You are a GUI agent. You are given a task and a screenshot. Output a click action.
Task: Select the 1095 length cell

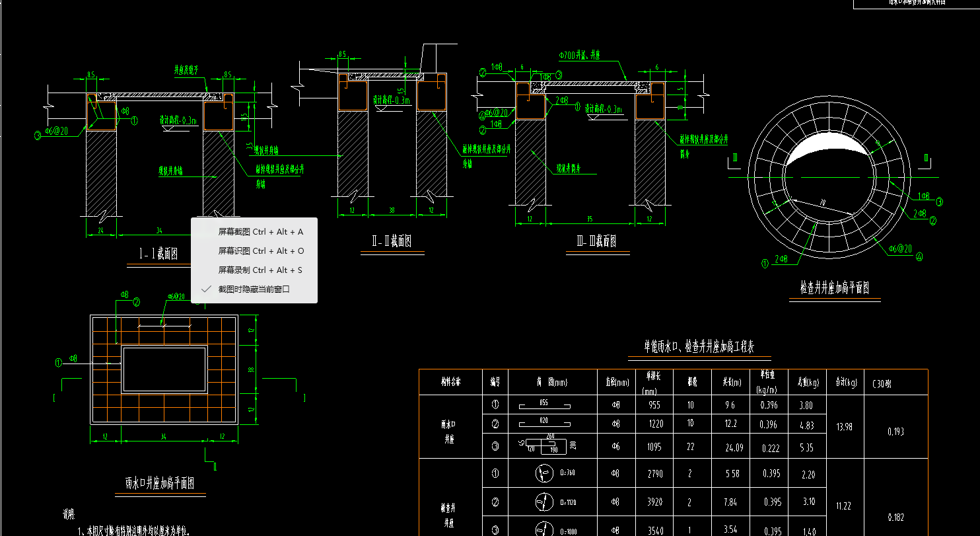point(654,447)
